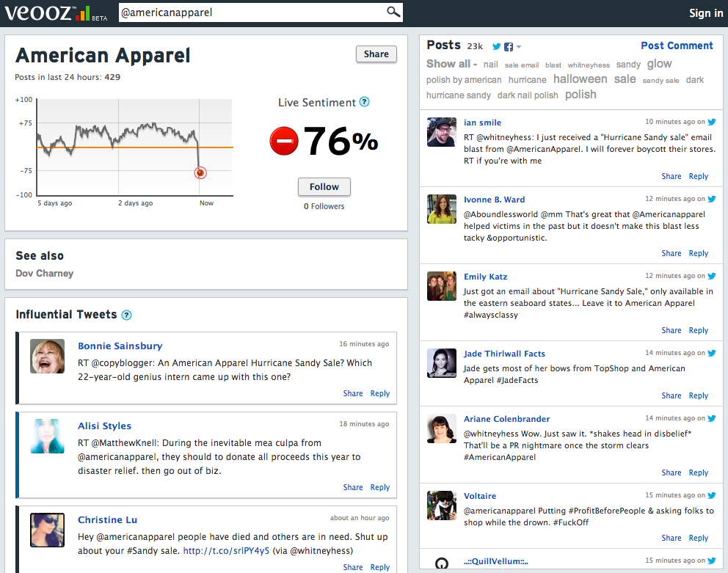Open Alisi Styles' name link
Screen dimensions: 728x573
click(104, 426)
